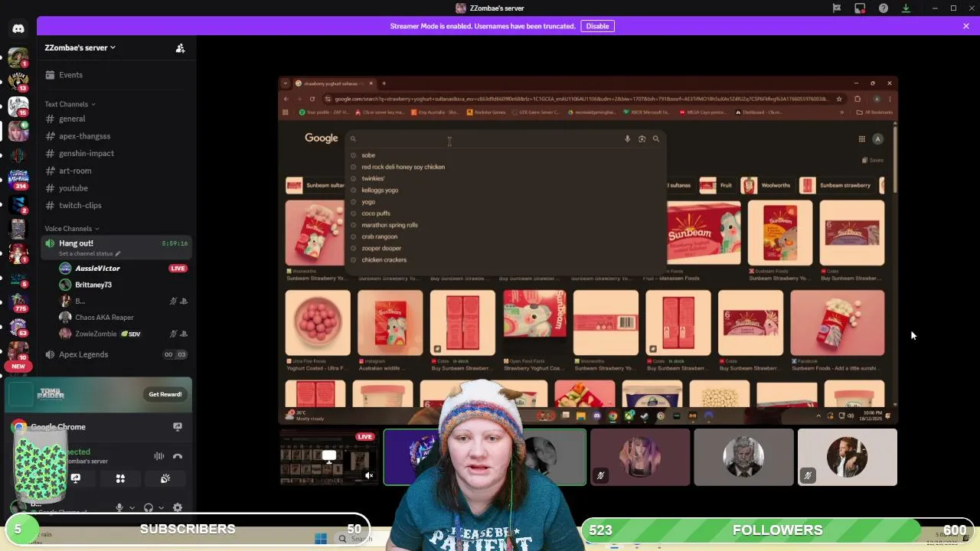The height and width of the screenshot is (551, 980).
Task: Stop streaming Google Chrome with the screen icon
Action: coord(178,426)
